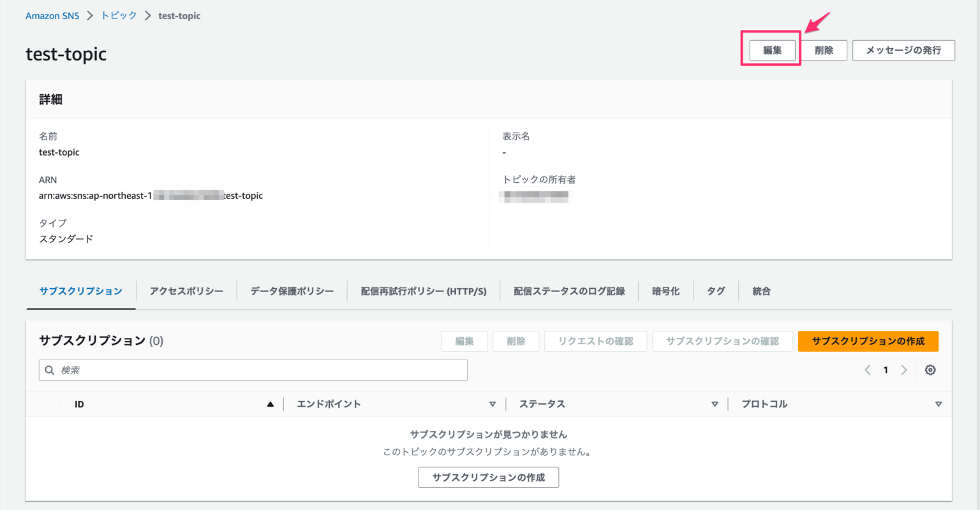
Task: Open the ステータス column filter dropdown
Action: coord(715,404)
